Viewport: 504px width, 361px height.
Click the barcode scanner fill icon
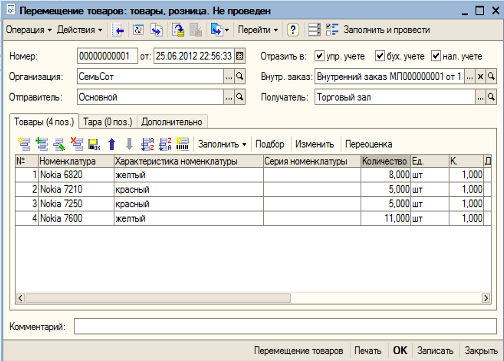coord(183,144)
